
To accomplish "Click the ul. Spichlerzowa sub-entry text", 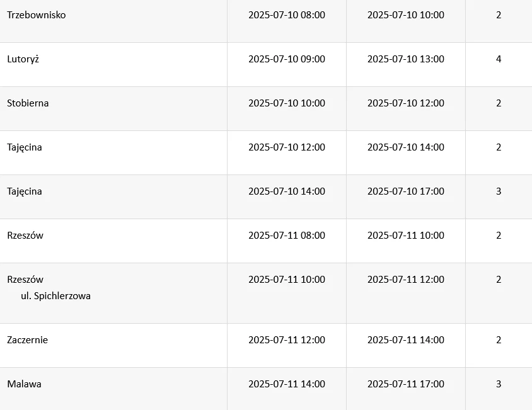I will [55, 296].
